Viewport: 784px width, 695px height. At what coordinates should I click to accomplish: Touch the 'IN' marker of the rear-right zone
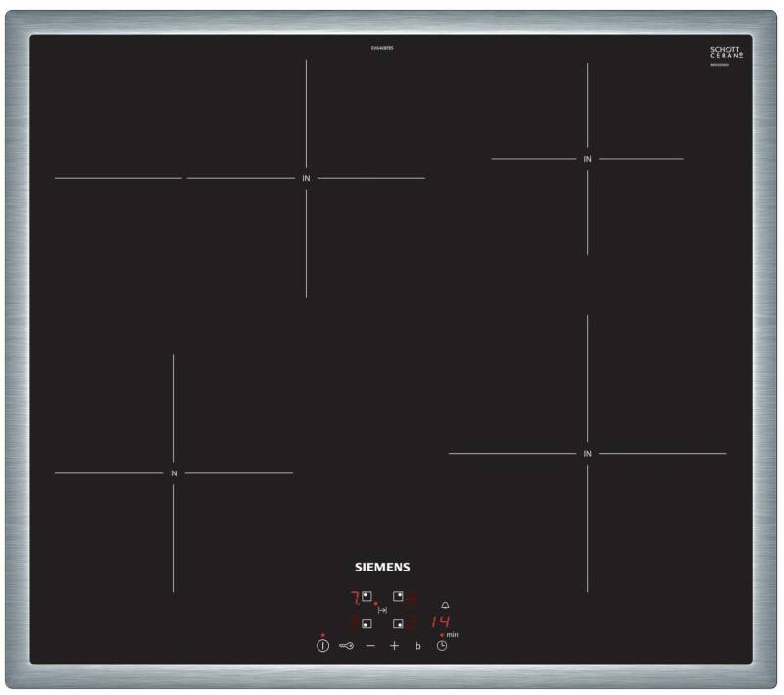(587, 159)
